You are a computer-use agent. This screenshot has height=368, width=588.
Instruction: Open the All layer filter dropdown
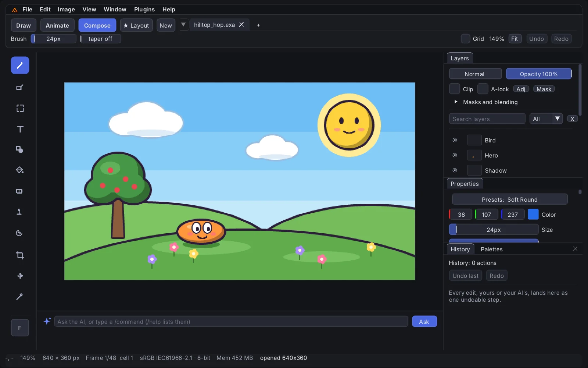pos(546,119)
